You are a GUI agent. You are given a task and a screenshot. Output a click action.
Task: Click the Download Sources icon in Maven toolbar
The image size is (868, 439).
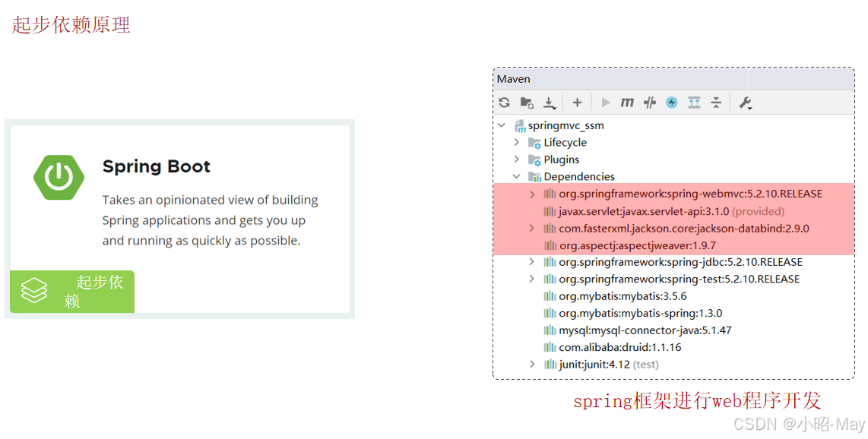tap(549, 103)
